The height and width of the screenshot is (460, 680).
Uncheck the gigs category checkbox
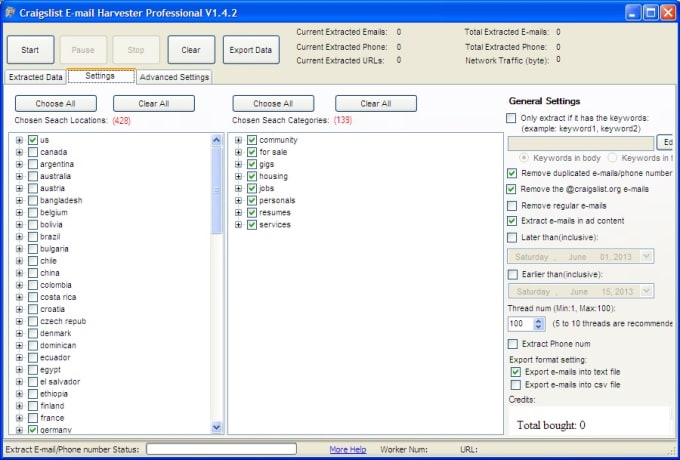tap(252, 164)
